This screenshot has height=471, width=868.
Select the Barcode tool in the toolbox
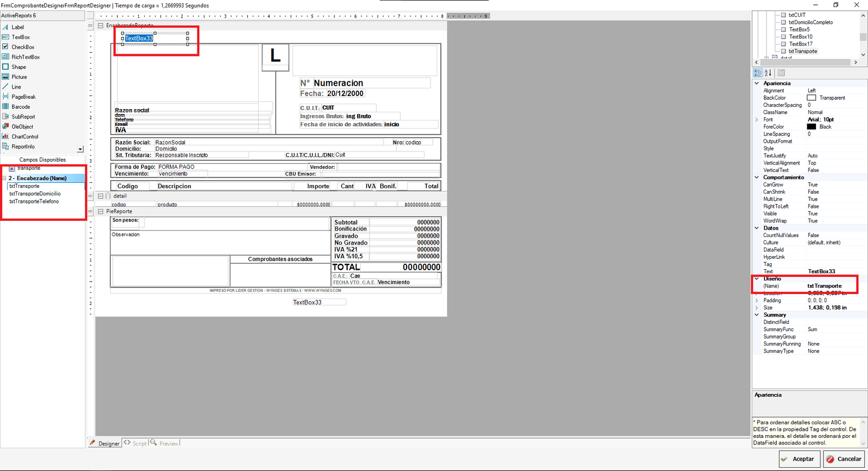pos(21,107)
